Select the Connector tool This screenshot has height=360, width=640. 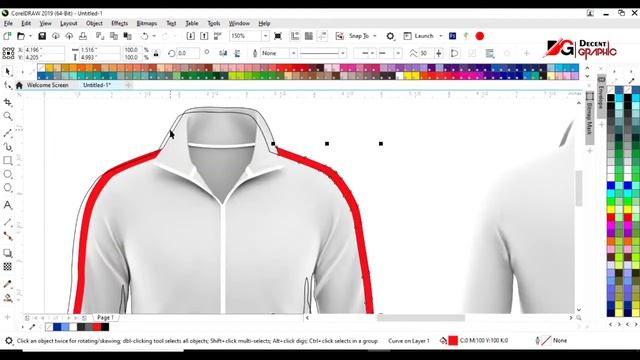coord(7,236)
